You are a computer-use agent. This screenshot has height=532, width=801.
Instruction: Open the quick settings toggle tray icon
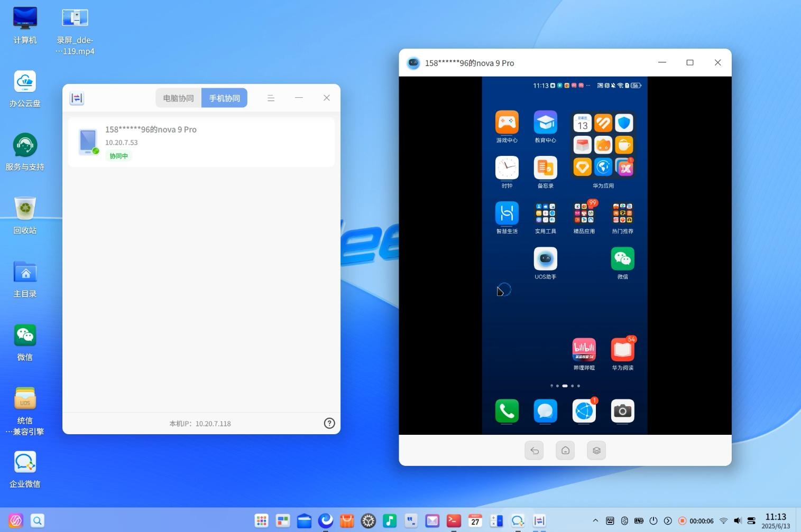click(x=751, y=520)
